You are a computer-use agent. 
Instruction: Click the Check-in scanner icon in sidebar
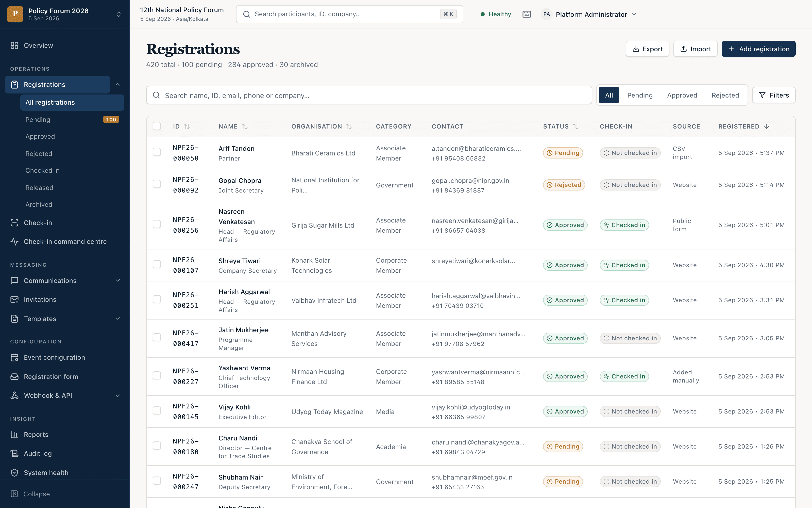point(14,223)
